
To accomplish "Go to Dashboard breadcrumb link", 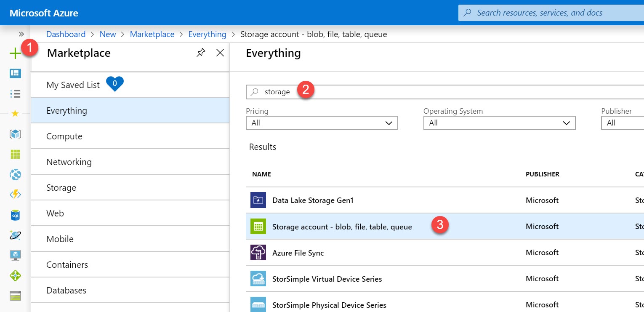I will [66, 34].
